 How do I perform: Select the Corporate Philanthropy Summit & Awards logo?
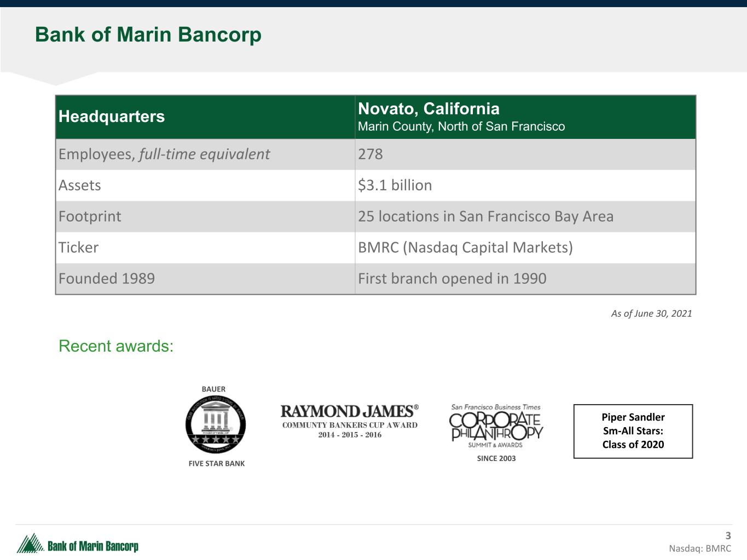tap(496, 428)
